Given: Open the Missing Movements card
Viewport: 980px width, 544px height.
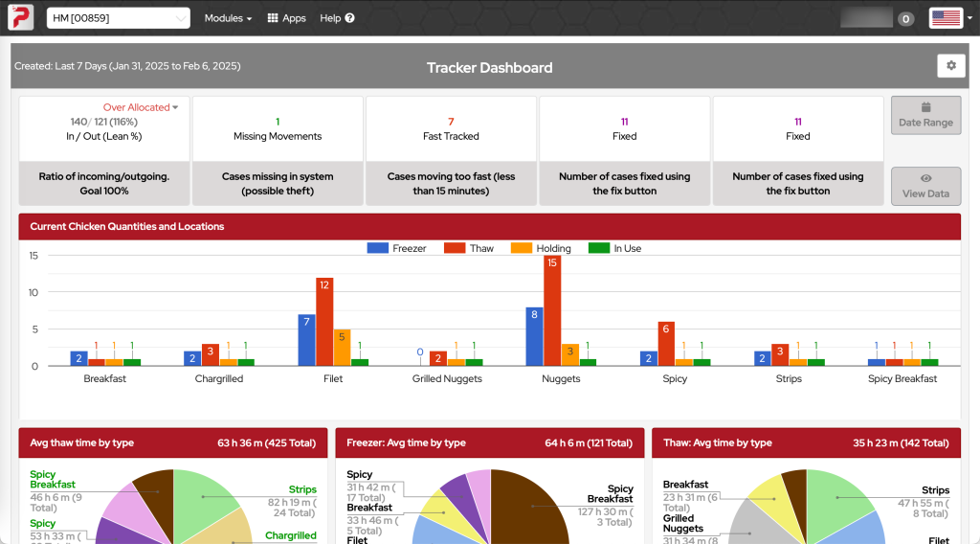Looking at the screenshot, I should (x=278, y=150).
